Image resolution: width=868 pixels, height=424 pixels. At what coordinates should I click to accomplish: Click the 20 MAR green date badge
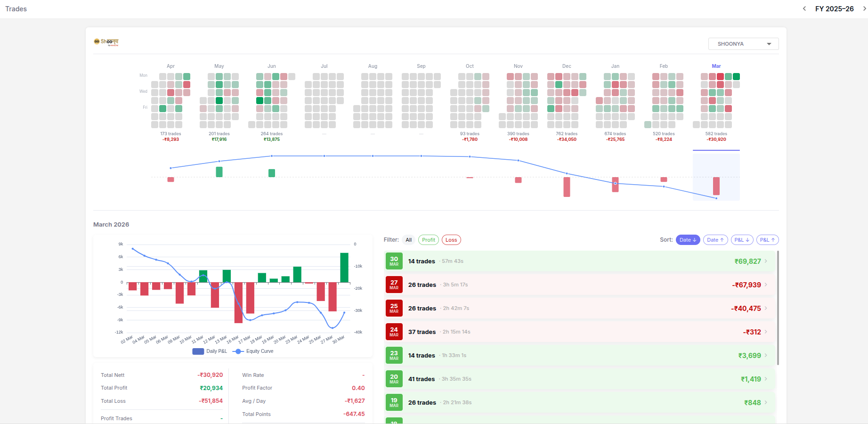pos(394,379)
